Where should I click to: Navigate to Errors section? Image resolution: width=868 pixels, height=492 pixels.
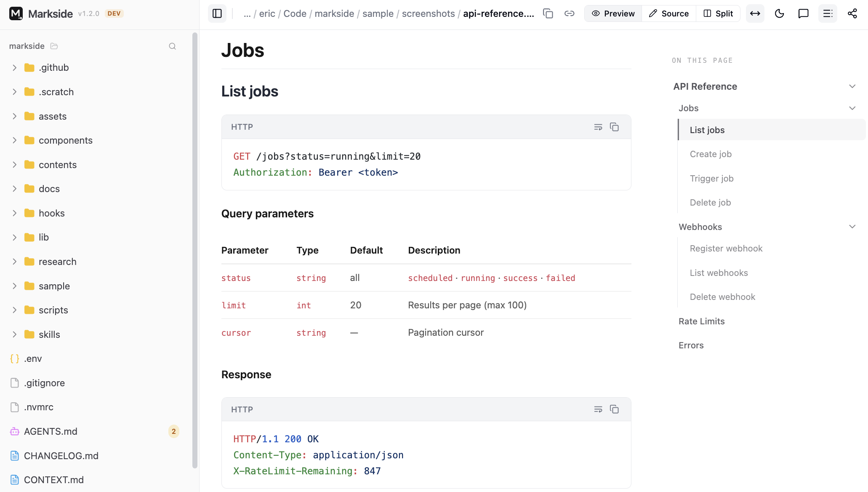point(691,345)
